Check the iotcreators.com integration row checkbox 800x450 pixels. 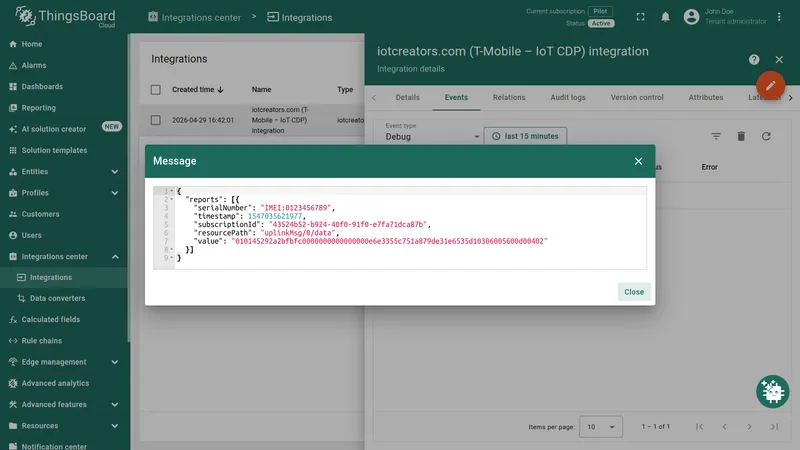pyautogui.click(x=156, y=120)
